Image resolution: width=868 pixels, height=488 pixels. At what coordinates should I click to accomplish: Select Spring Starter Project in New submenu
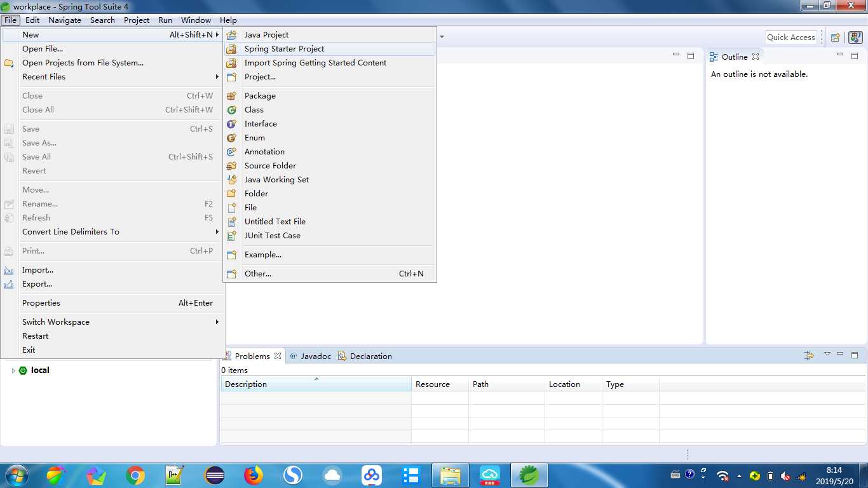pyautogui.click(x=330, y=49)
